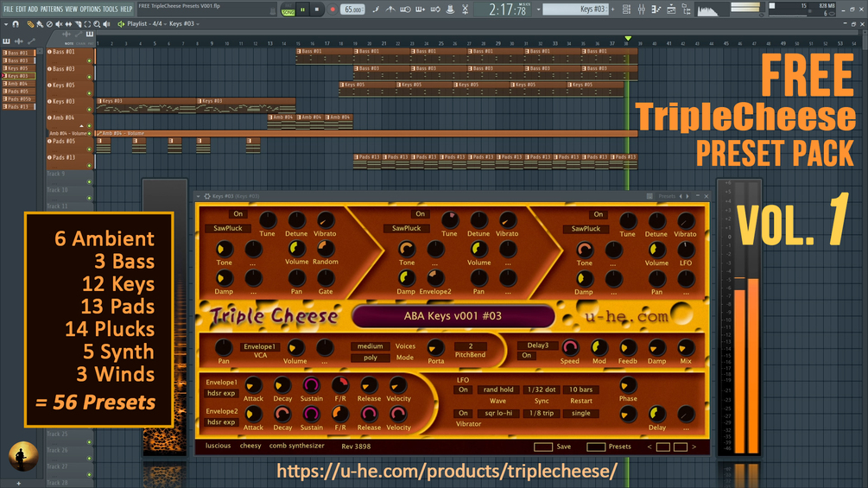Toggle oscillator 1 On switch in Triple Cheese
This screenshot has height=488, width=868.
tap(238, 214)
